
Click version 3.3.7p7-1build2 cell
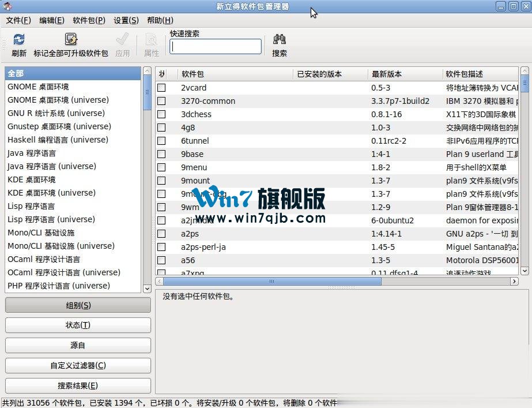pos(400,101)
